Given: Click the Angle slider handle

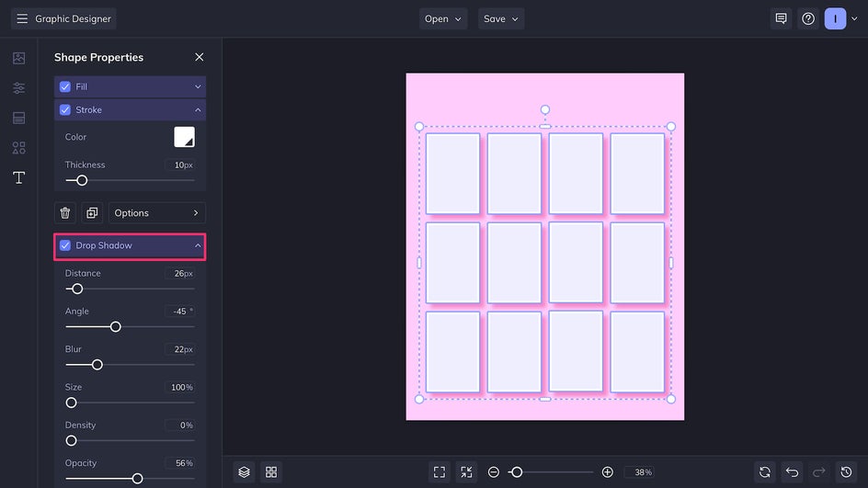Looking at the screenshot, I should [x=115, y=327].
